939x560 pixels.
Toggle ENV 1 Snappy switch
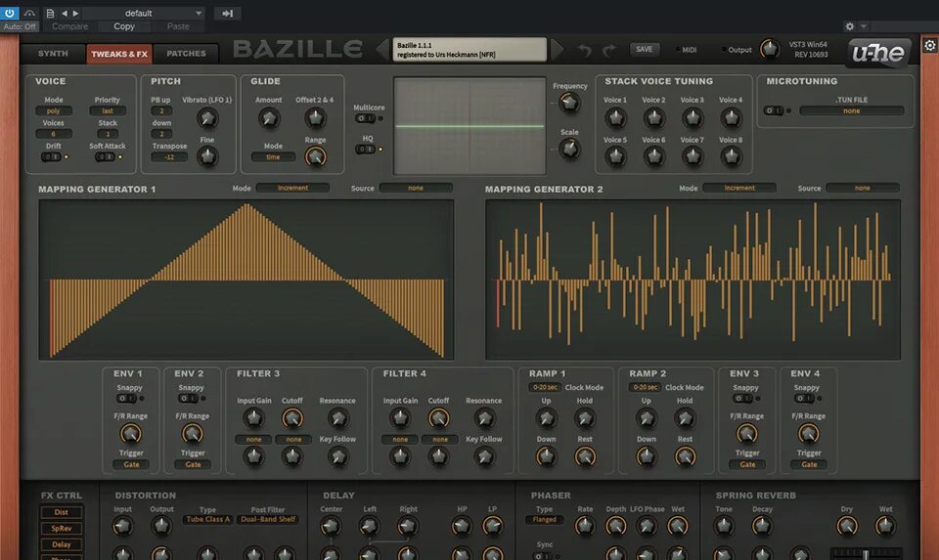(127, 399)
